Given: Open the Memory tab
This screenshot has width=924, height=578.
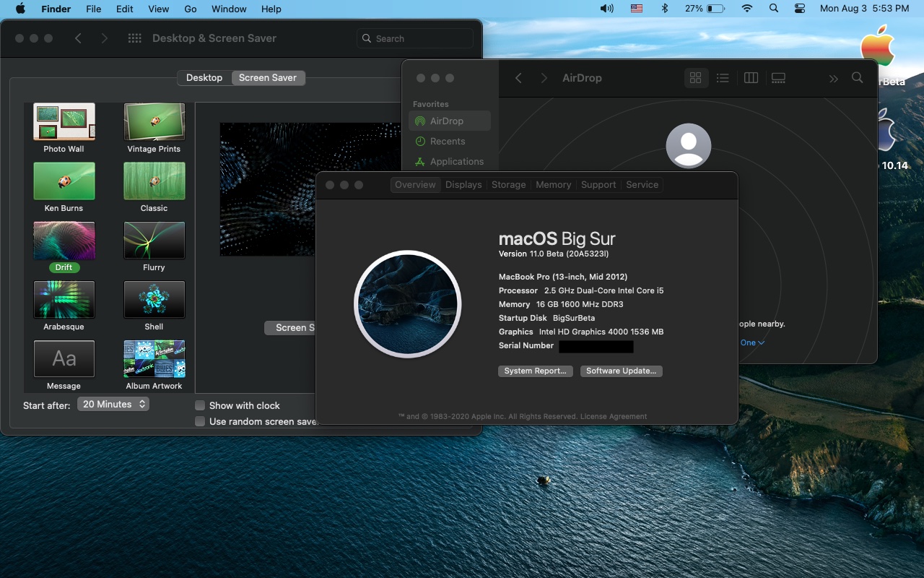Looking at the screenshot, I should (554, 185).
